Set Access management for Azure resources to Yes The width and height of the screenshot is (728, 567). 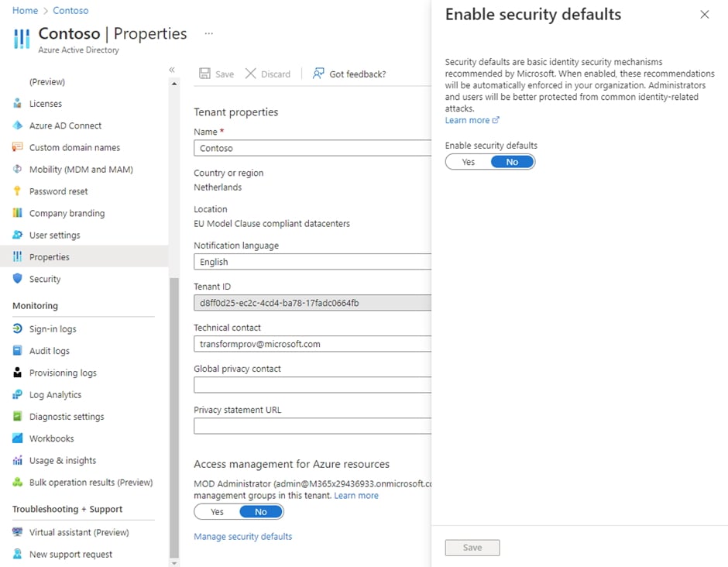tap(217, 511)
